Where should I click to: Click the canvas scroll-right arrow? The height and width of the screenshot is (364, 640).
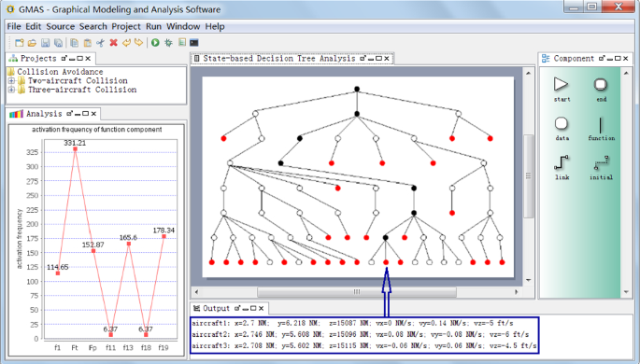[517, 292]
